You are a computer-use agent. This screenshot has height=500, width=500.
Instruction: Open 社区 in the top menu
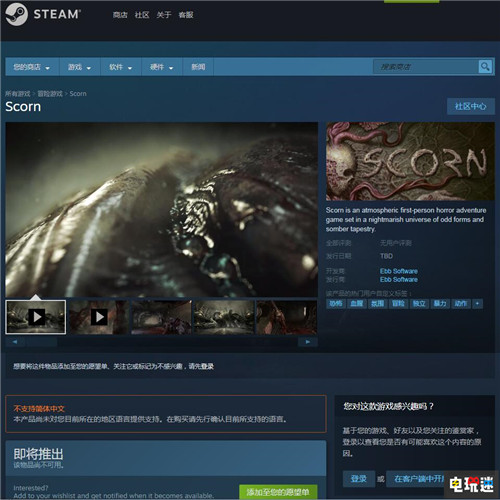click(x=142, y=15)
